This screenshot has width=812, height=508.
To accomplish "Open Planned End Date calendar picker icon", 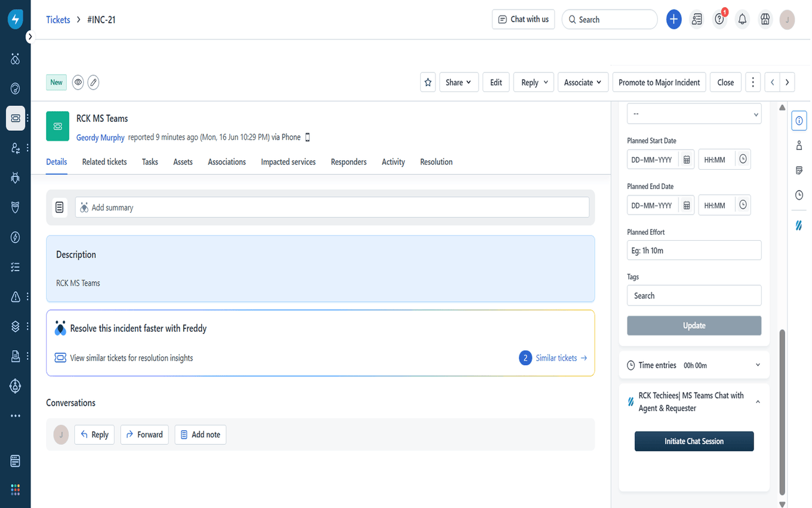I will pos(687,205).
